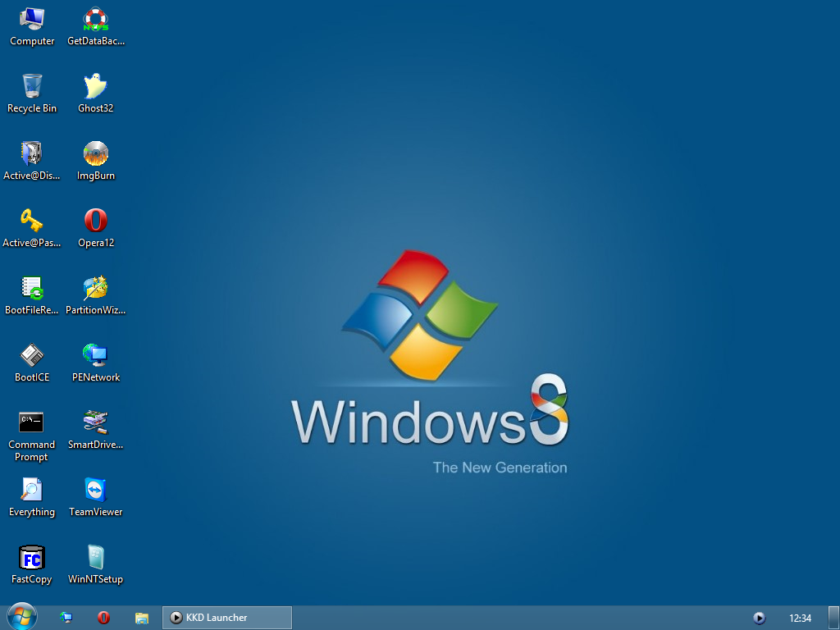Launch Opera from the taskbar
Screen dimensions: 840x630
(104, 618)
